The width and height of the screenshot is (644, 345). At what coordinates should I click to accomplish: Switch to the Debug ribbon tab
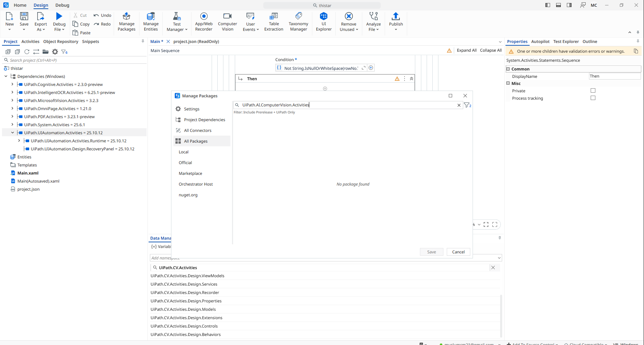[x=62, y=5]
